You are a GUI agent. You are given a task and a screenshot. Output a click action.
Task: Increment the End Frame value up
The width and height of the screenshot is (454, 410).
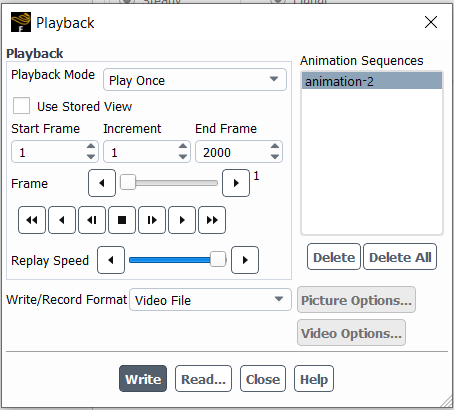(275, 146)
